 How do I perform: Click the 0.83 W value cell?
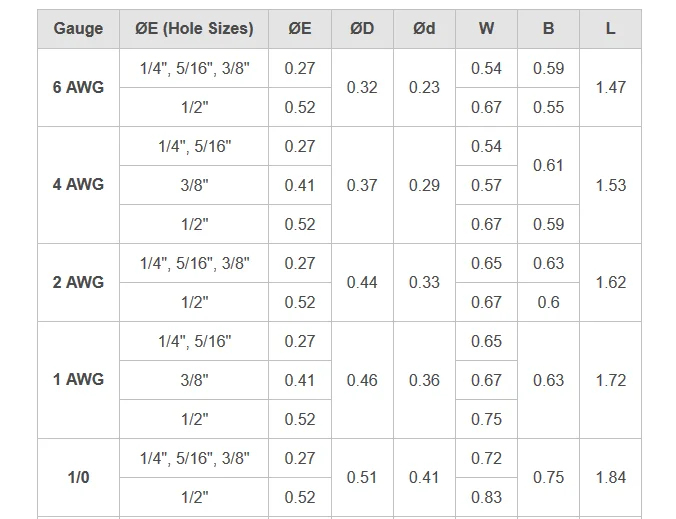[486, 497]
